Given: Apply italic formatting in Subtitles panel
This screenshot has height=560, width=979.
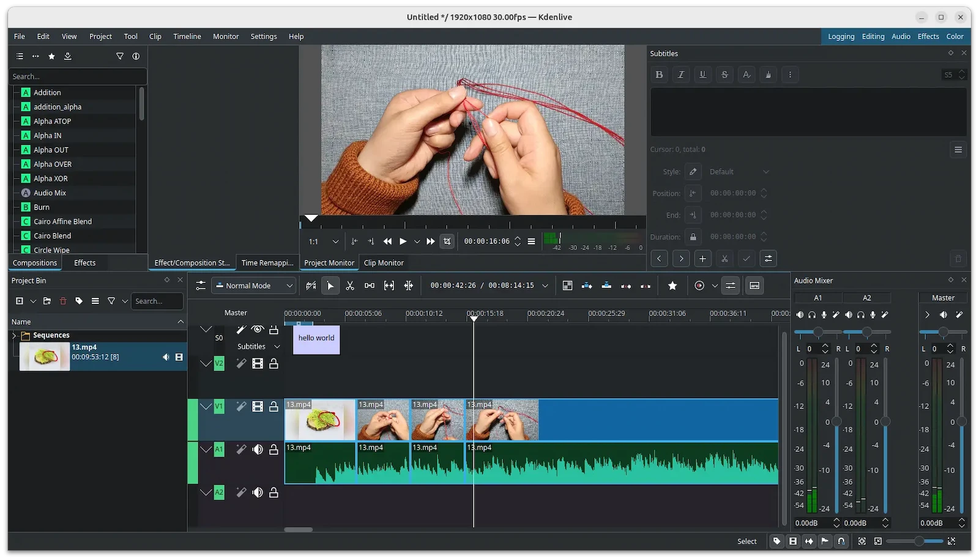Looking at the screenshot, I should [x=681, y=75].
